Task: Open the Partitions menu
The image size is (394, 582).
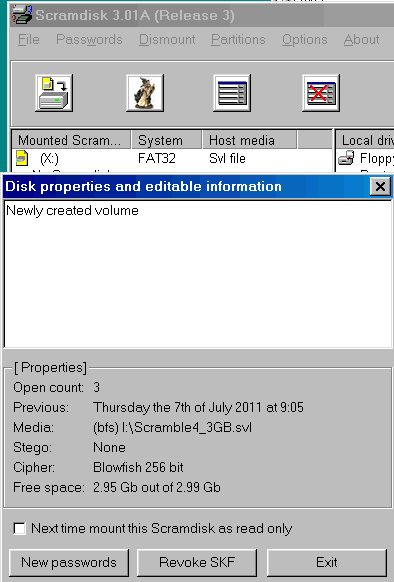Action: tap(238, 39)
